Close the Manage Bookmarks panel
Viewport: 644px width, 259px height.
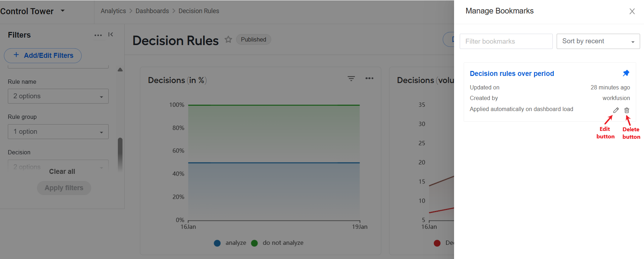(632, 11)
